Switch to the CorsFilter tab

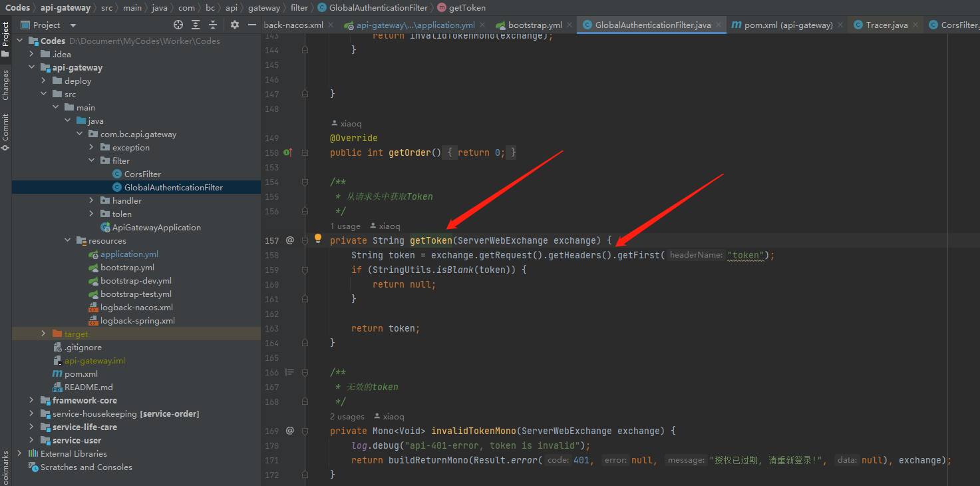(x=953, y=25)
